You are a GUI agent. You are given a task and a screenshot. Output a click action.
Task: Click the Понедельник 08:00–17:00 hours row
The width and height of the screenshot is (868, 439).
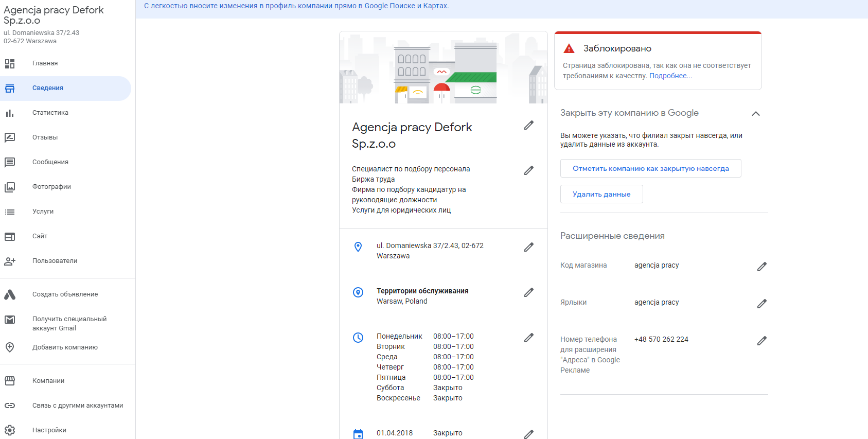pos(425,336)
